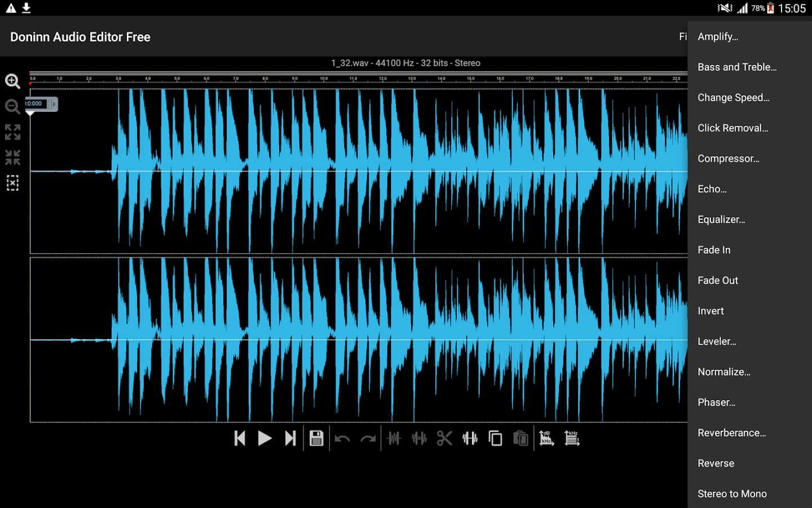Click the copy icon in the toolbar
This screenshot has height=508, width=812.
click(x=495, y=439)
